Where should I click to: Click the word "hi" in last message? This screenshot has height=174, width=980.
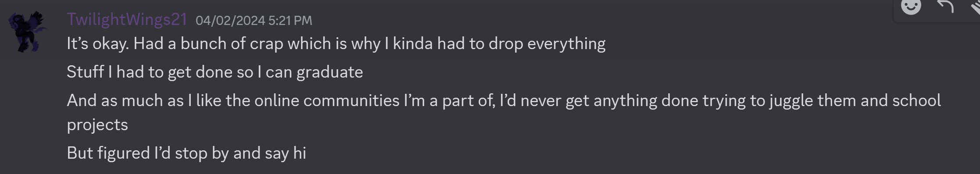pos(300,153)
